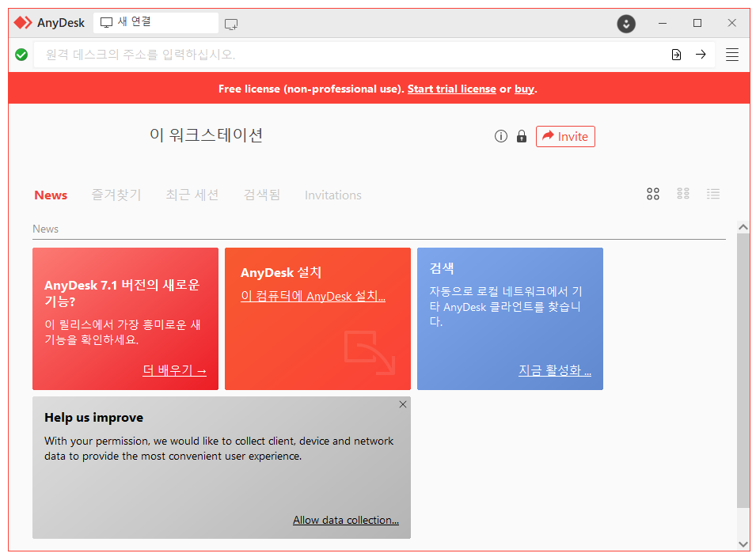Dismiss the Help us improve card
This screenshot has width=756, height=557.
[403, 404]
